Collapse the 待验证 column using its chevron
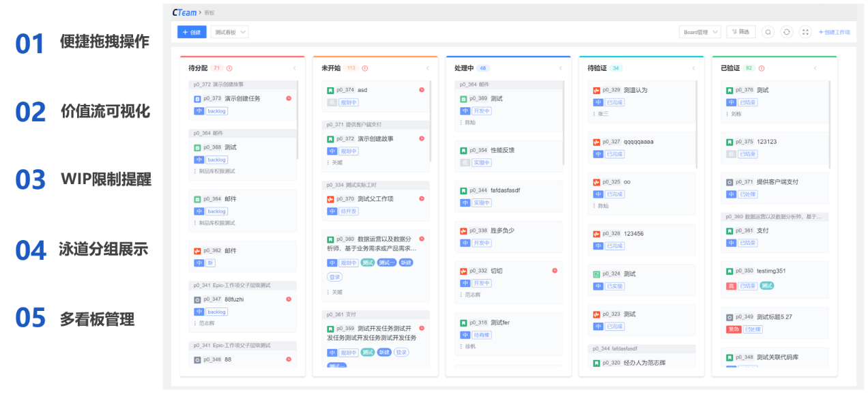This screenshot has height=403, width=868. tap(693, 68)
